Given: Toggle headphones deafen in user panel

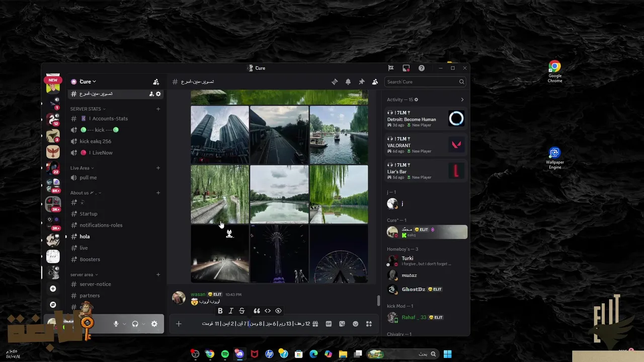Looking at the screenshot, I should pyautogui.click(x=135, y=324).
